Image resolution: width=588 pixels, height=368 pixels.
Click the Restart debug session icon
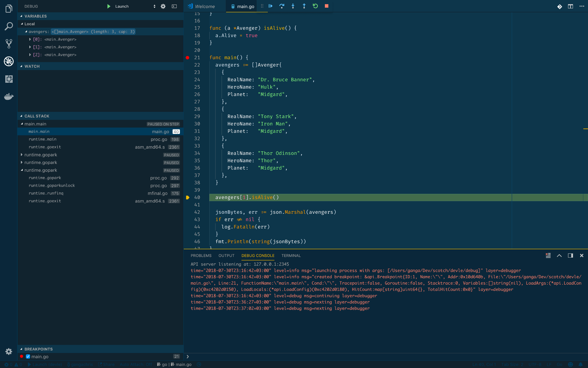[315, 6]
